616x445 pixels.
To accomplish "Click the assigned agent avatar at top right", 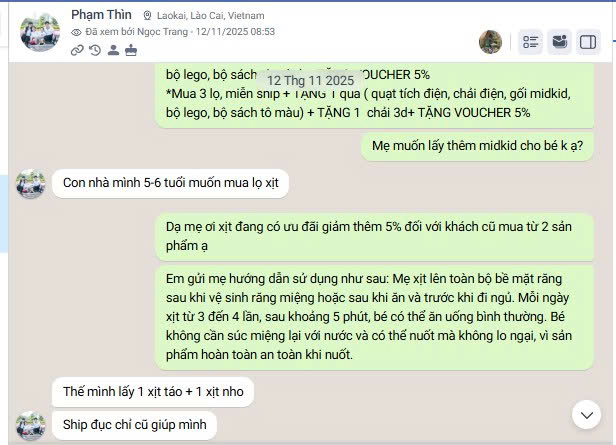I will (x=490, y=42).
